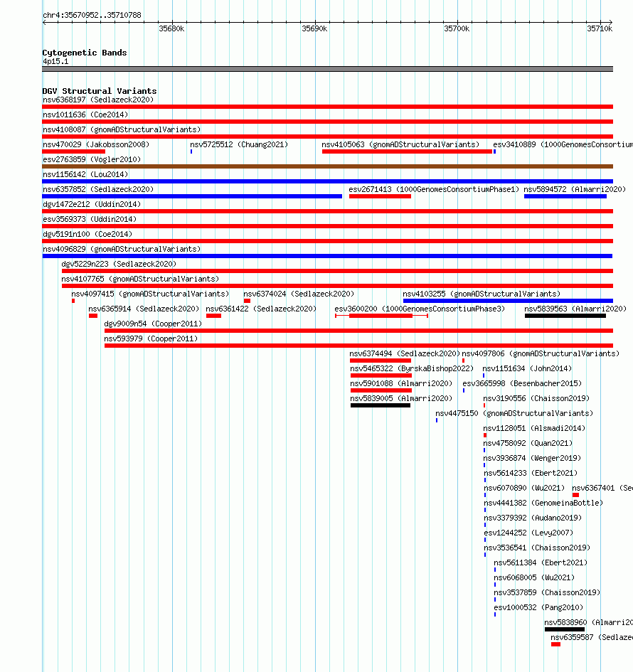Select the nsv6068005 (Wu2021) label
This screenshot has height=672, width=633.
click(x=534, y=577)
